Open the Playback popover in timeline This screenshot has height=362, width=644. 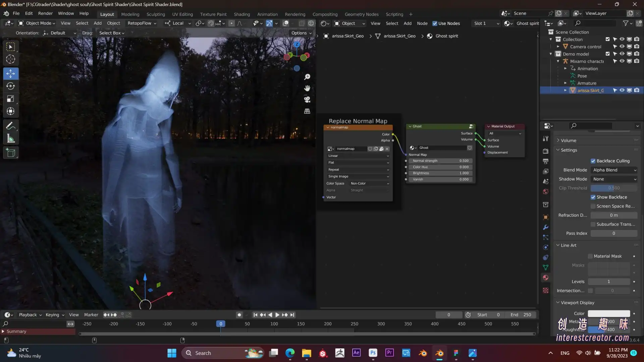[30, 315]
